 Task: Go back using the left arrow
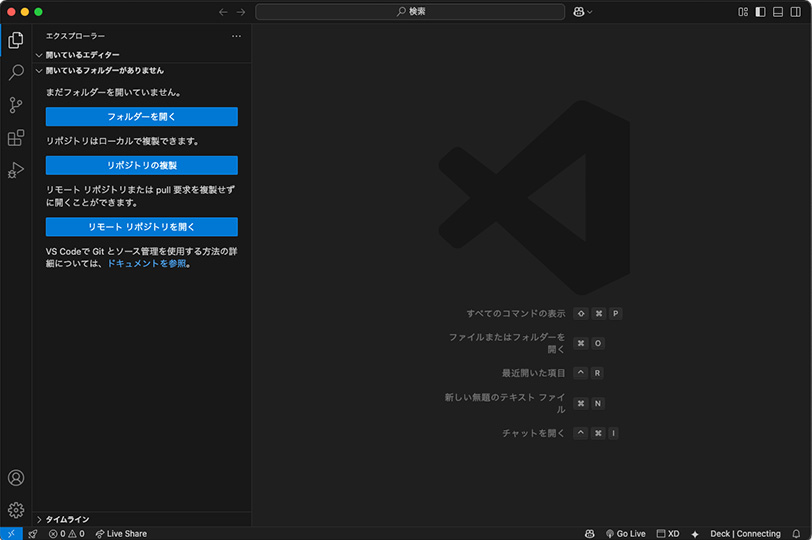click(223, 12)
